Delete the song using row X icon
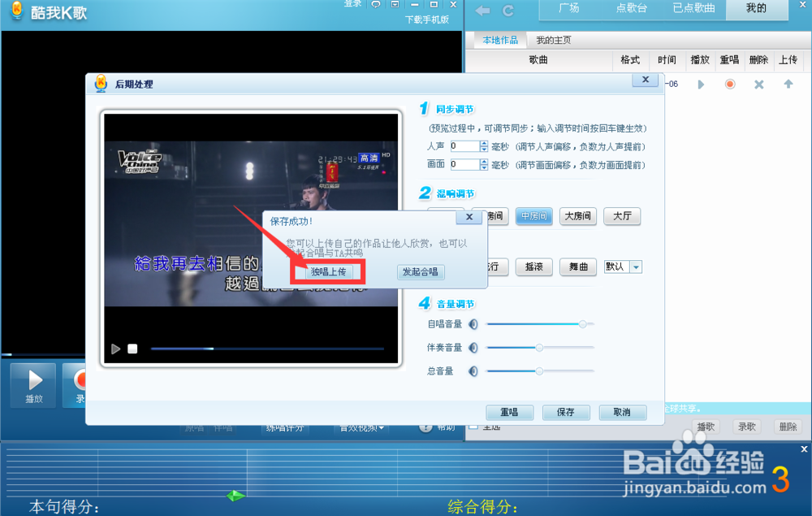Screen dimensions: 812x516 click(x=758, y=84)
